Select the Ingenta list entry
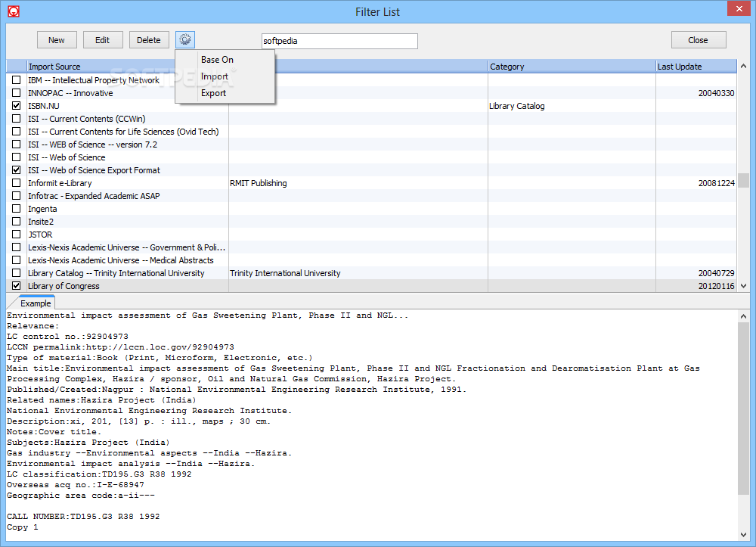Viewport: 756px width, 547px height. [x=42, y=209]
